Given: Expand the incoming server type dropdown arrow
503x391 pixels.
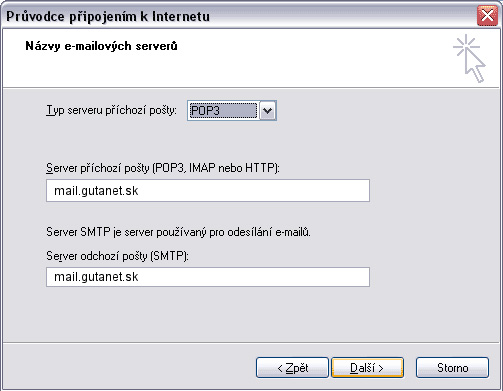Looking at the screenshot, I should point(268,111).
